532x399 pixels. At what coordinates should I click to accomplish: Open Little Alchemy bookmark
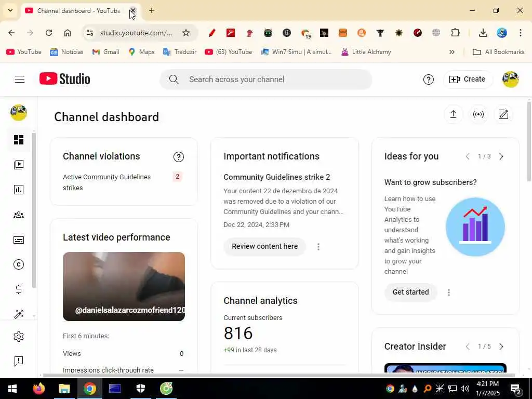click(366, 52)
